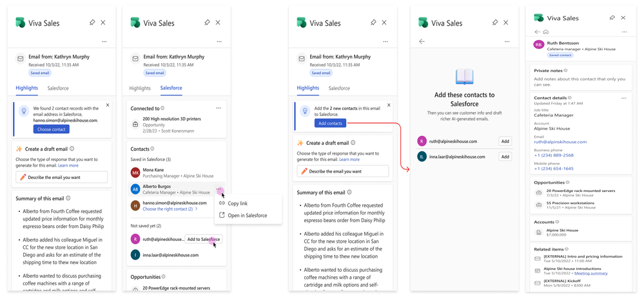Image resolution: width=644 pixels, height=304 pixels.
Task: Click the briefcase icon of the 3D printers opportunity
Action: pos(135,124)
